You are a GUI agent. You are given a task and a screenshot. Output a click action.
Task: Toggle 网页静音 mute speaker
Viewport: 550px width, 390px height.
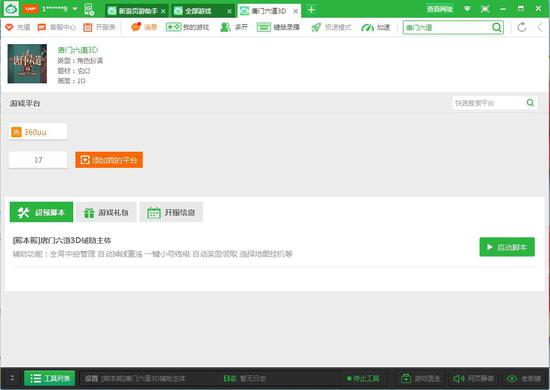click(x=473, y=378)
